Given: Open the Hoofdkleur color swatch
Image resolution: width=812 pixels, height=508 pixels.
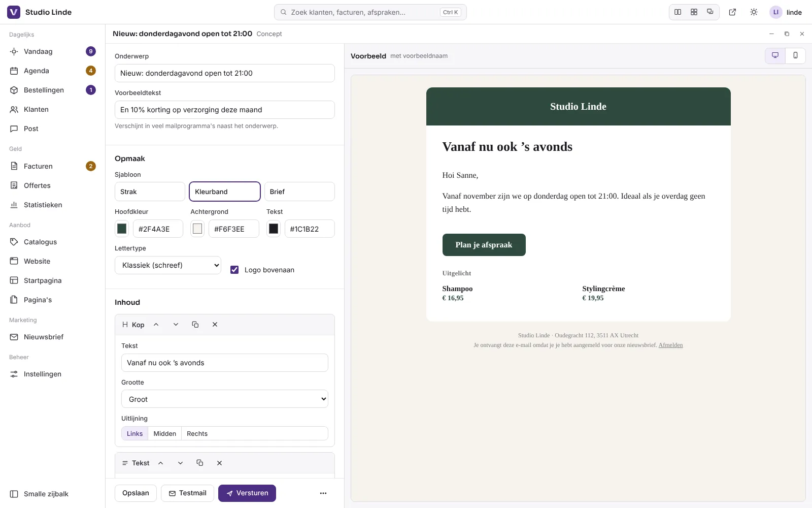Looking at the screenshot, I should [122, 229].
